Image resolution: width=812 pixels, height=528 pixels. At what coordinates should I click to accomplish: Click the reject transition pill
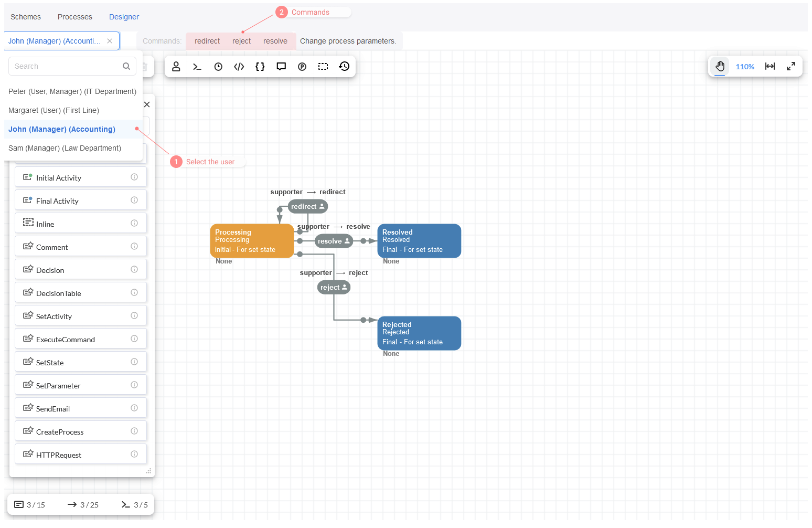[334, 288]
